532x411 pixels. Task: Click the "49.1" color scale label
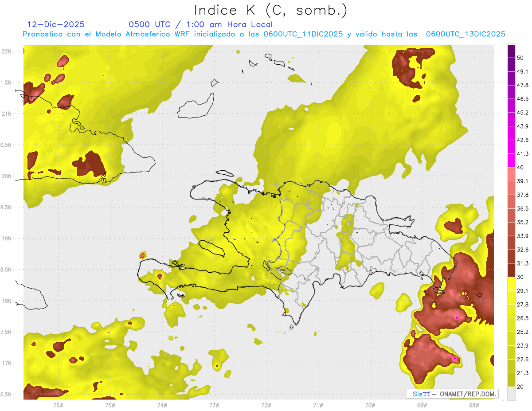coord(523,71)
